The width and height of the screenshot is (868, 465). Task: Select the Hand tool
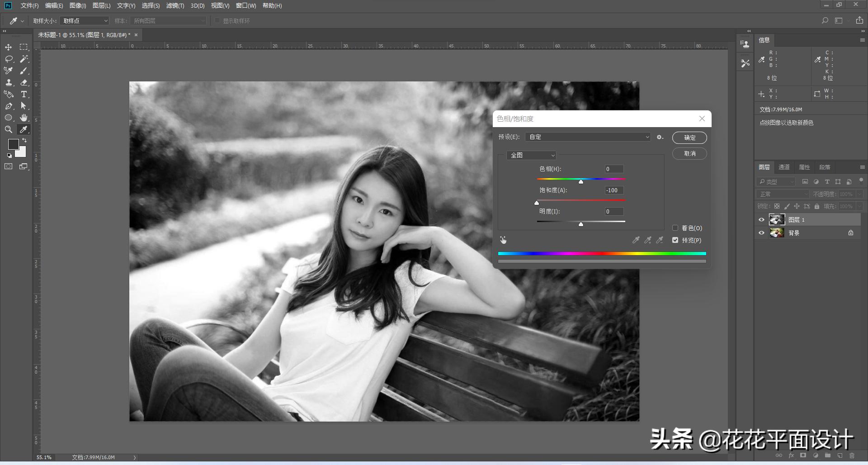pyautogui.click(x=24, y=118)
